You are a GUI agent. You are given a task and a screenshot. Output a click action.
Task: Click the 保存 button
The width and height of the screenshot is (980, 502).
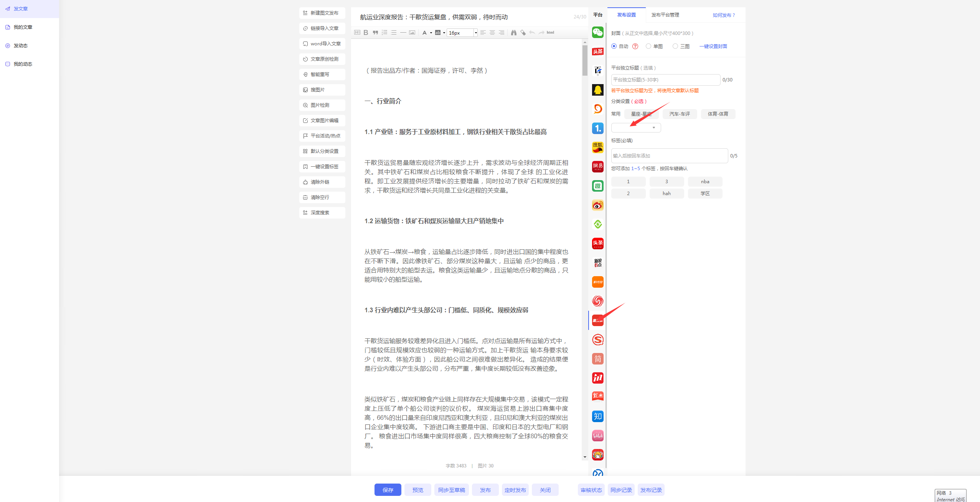[x=388, y=490]
